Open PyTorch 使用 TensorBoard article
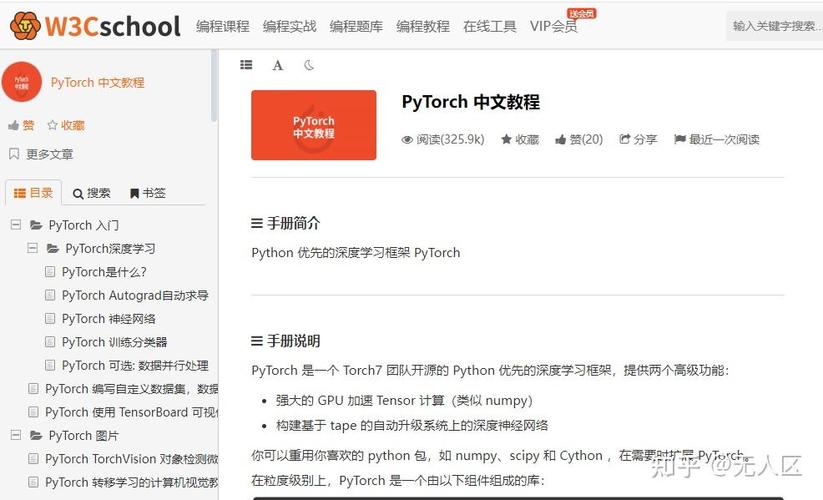 [131, 412]
